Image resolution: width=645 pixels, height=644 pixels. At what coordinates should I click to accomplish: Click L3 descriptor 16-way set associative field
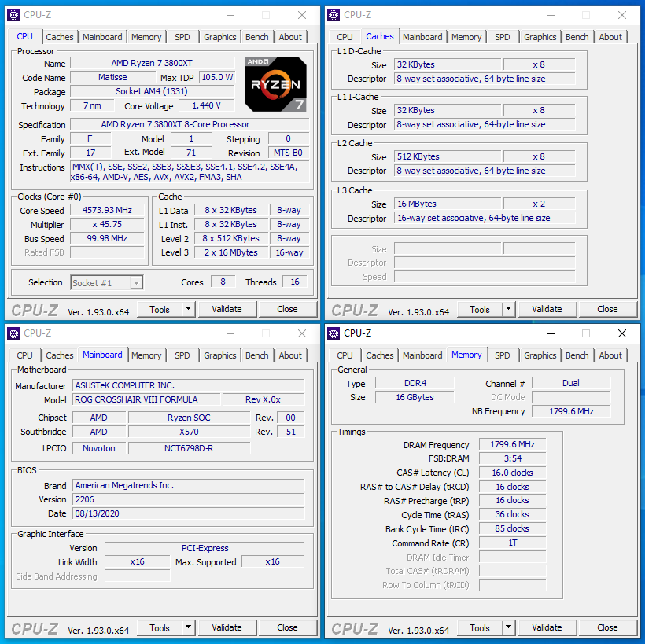485,218
